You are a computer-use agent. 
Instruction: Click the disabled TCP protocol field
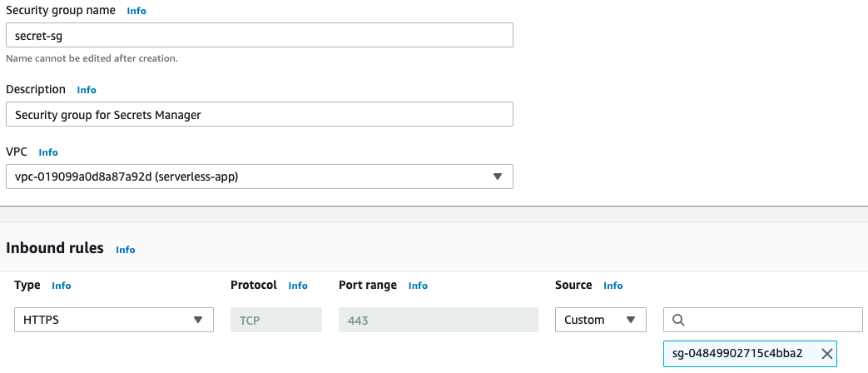coord(276,320)
